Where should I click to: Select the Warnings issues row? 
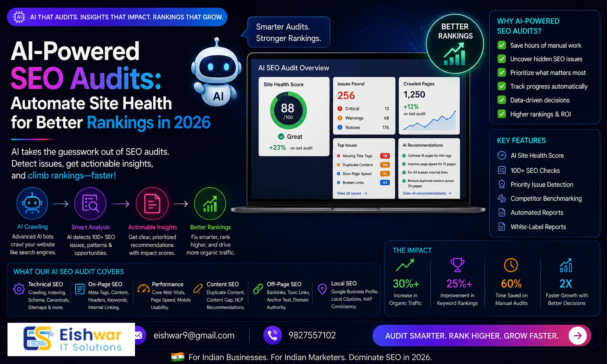[363, 118]
